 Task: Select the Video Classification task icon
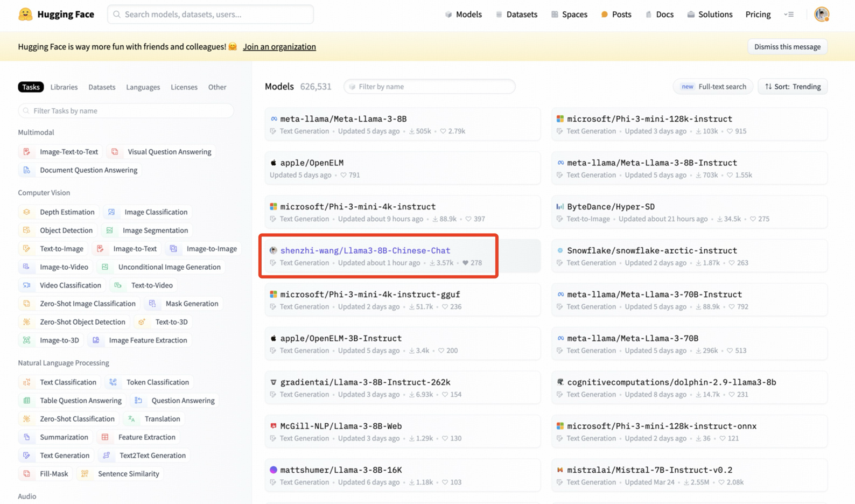[27, 285]
